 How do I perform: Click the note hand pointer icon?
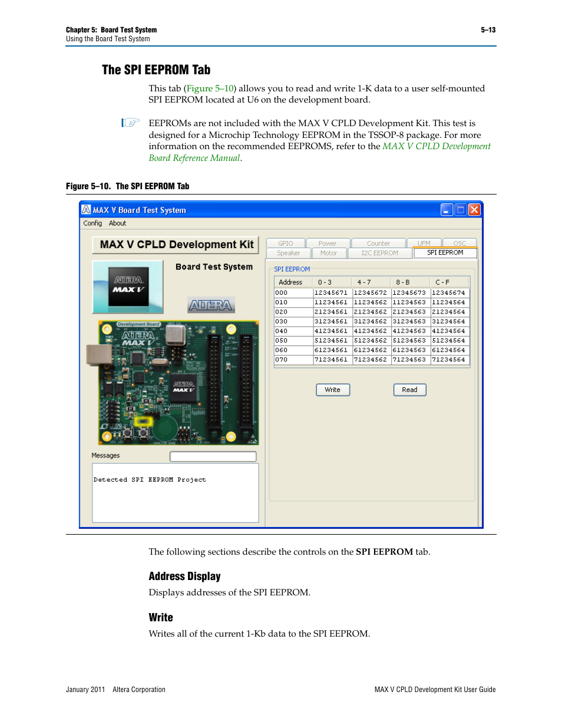coord(130,123)
